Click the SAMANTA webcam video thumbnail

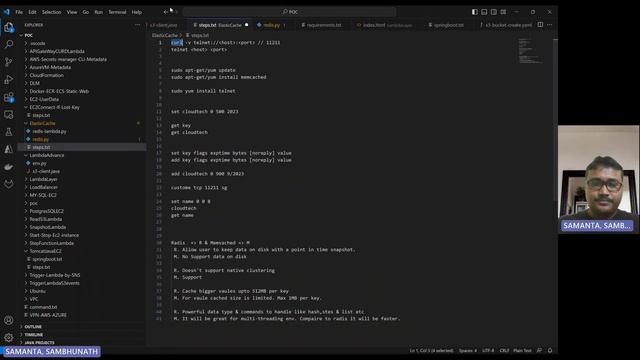(598, 179)
